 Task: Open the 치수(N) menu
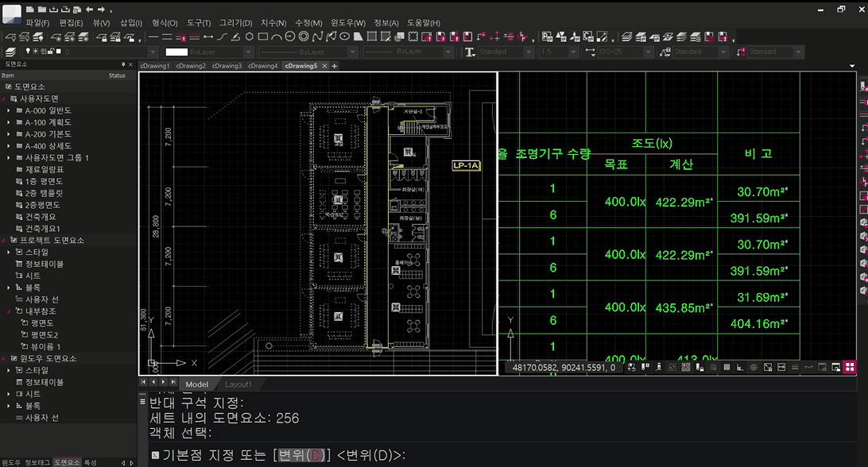273,23
